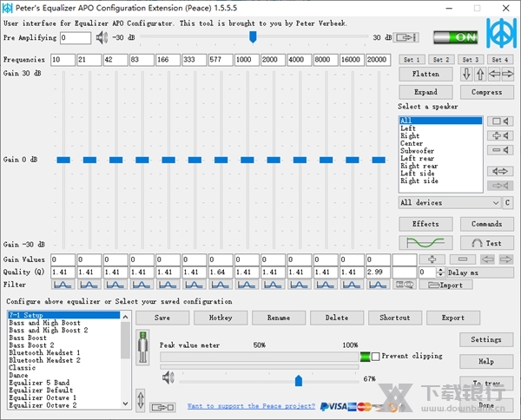Click the up arrow next to Flatten
Image resolution: width=521 pixels, height=420 pixels.
(x=480, y=75)
